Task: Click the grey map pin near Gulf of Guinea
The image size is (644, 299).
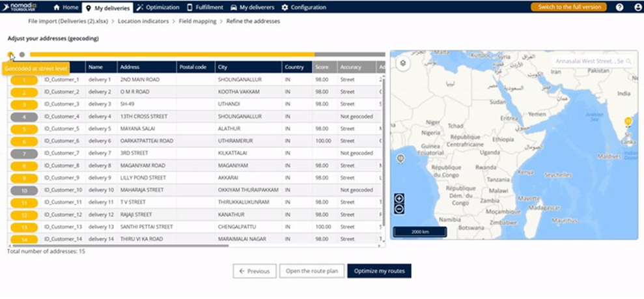Action: click(400, 159)
